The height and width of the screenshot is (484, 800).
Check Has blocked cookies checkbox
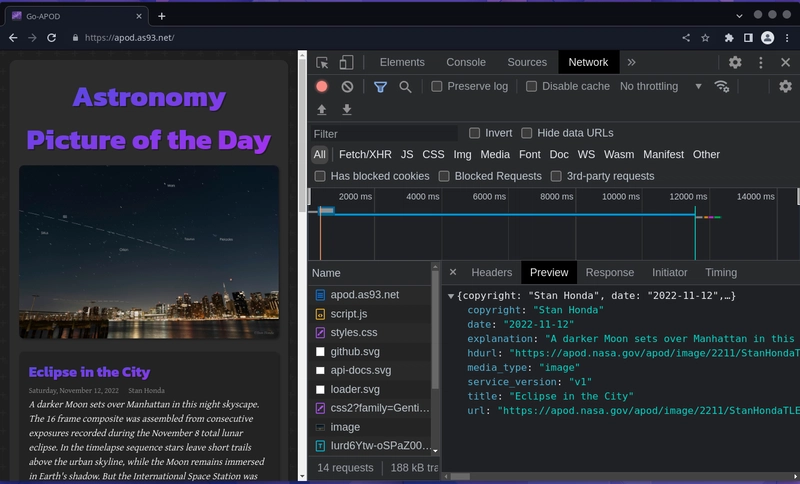coord(320,176)
